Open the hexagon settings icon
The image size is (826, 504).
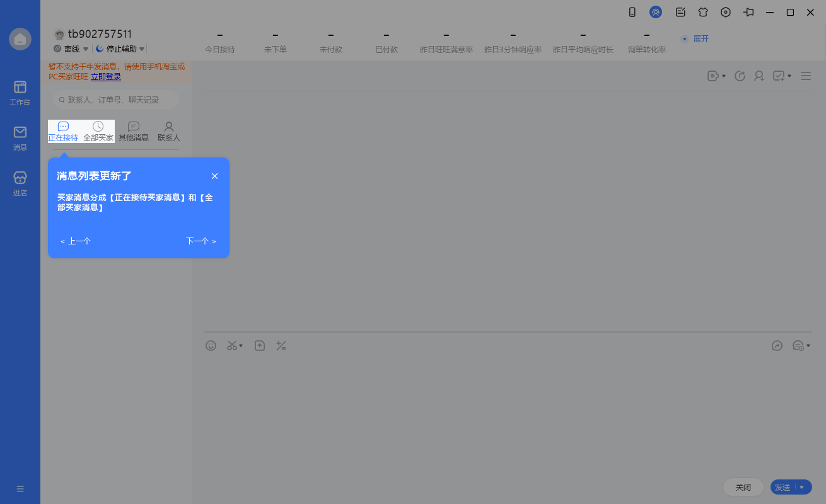(726, 12)
